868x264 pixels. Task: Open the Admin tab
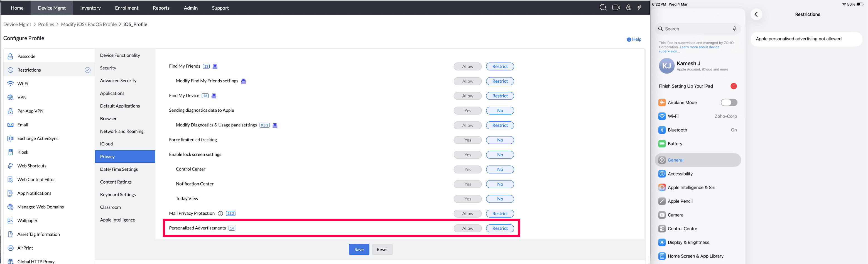click(191, 8)
